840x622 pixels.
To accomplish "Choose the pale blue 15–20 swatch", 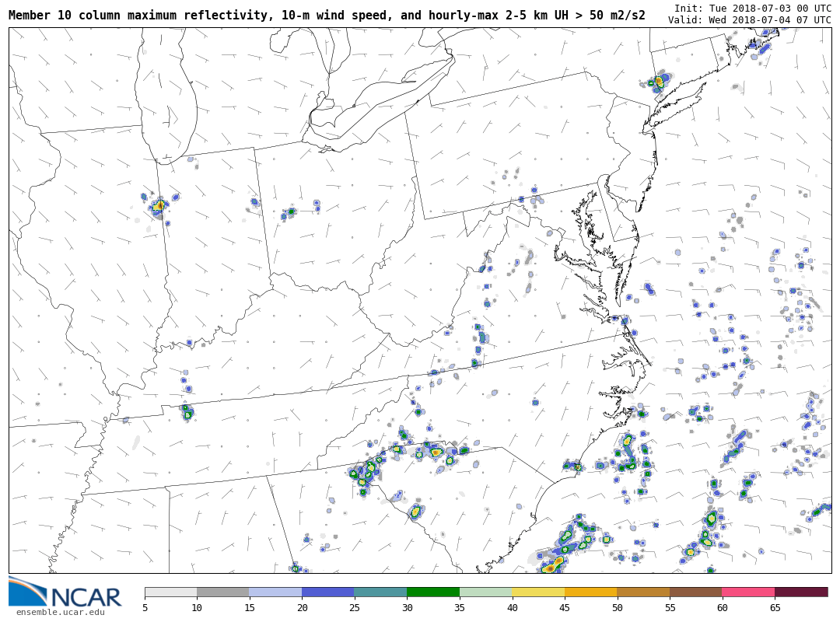I will coord(275,592).
